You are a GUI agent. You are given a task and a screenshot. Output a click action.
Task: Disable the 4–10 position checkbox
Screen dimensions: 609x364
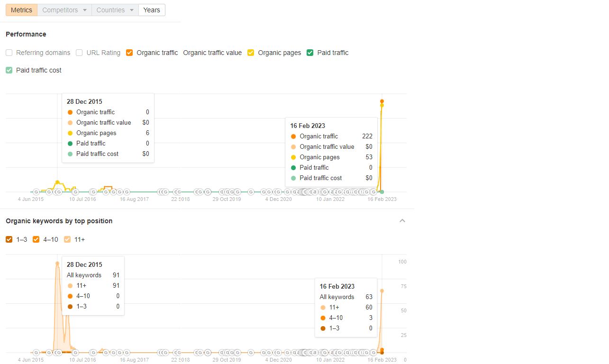coord(36,239)
